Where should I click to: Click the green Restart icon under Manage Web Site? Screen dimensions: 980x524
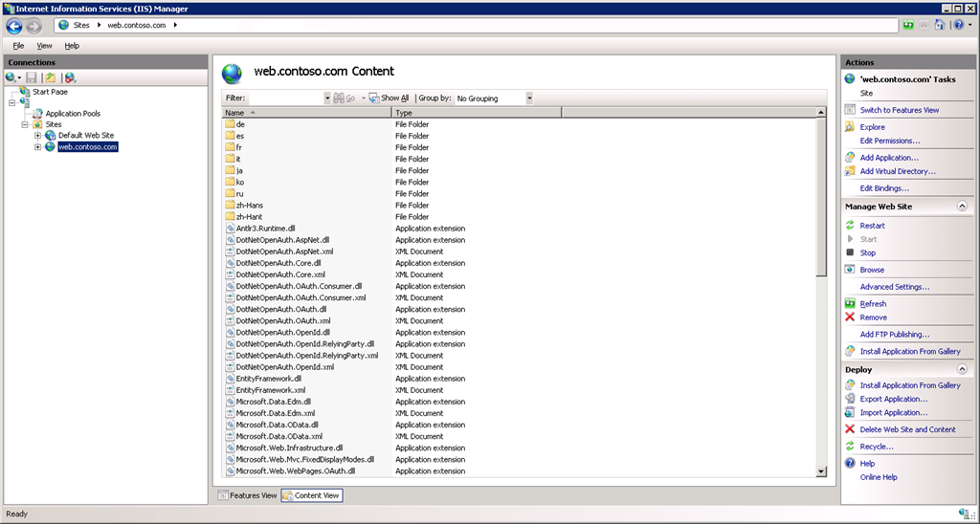850,226
